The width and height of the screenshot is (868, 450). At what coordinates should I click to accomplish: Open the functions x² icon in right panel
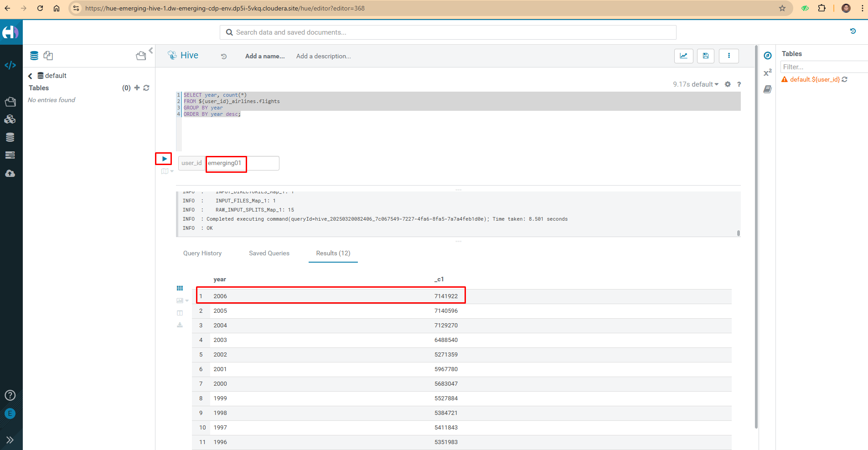click(x=768, y=72)
